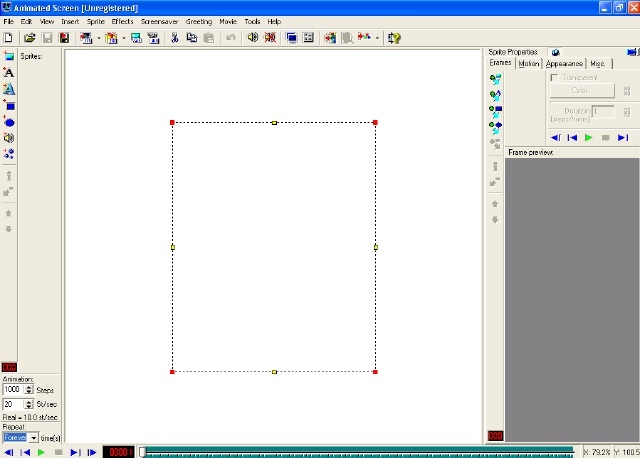Image resolution: width=640 pixels, height=458 pixels.
Task: Switch to the Misc tab
Action: 598,63
